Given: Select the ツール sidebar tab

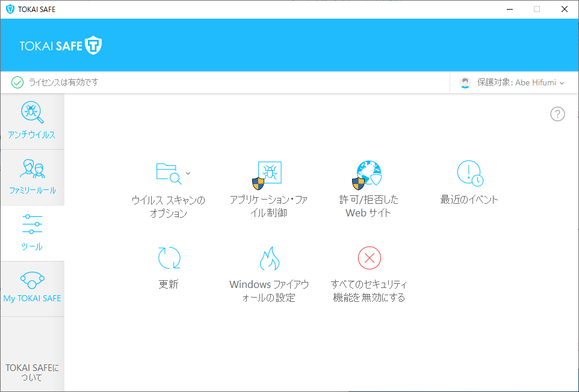Looking at the screenshot, I should click(32, 233).
